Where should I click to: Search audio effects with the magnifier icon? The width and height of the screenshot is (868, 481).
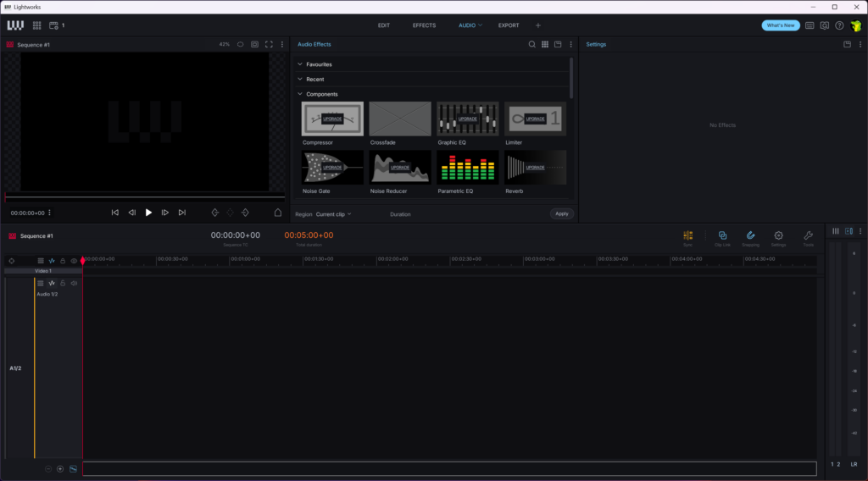pyautogui.click(x=532, y=44)
